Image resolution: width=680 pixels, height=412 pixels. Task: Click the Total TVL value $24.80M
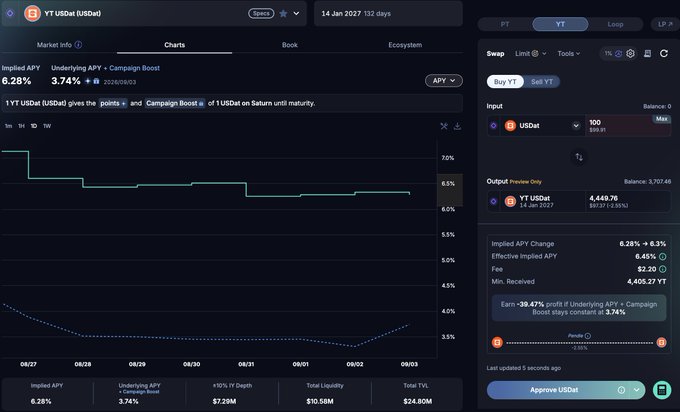417,402
